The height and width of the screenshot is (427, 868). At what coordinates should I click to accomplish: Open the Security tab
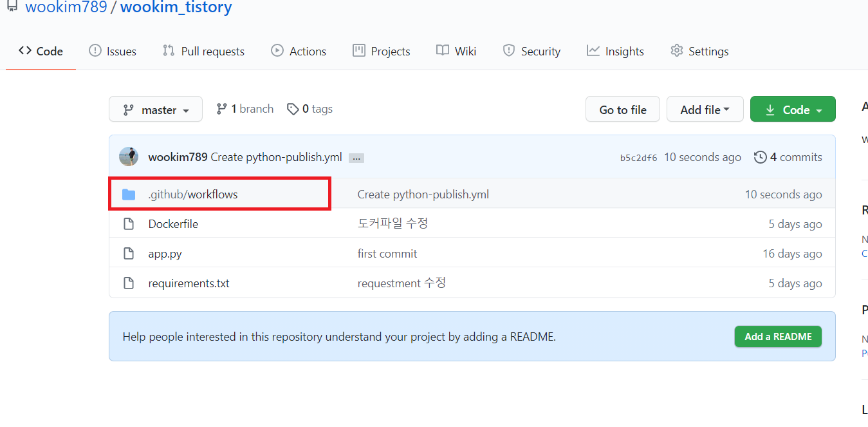(x=531, y=52)
